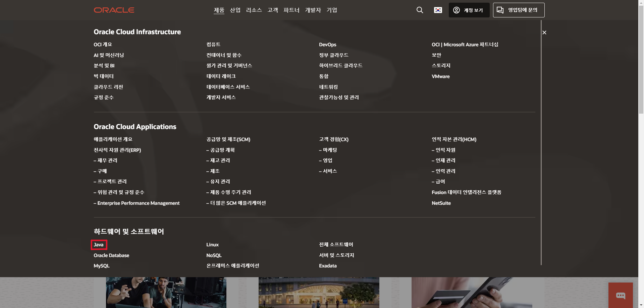This screenshot has width=644, height=308.
Task: Open the 제품 menu
Action: coord(219,10)
